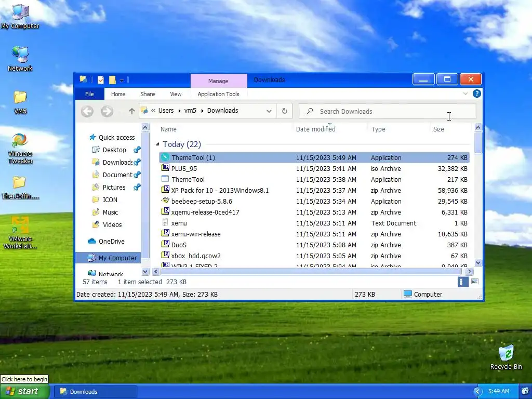Switch to the View ribbon tab

point(176,94)
